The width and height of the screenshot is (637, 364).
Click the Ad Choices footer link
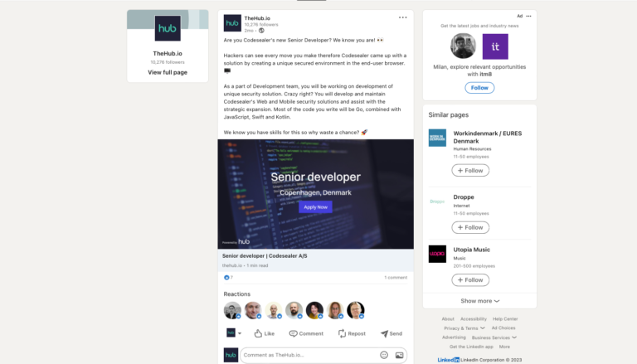[x=503, y=328]
